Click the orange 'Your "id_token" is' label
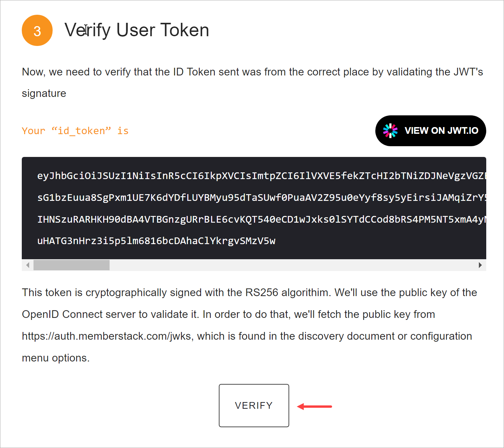The width and height of the screenshot is (504, 448). pos(75,131)
